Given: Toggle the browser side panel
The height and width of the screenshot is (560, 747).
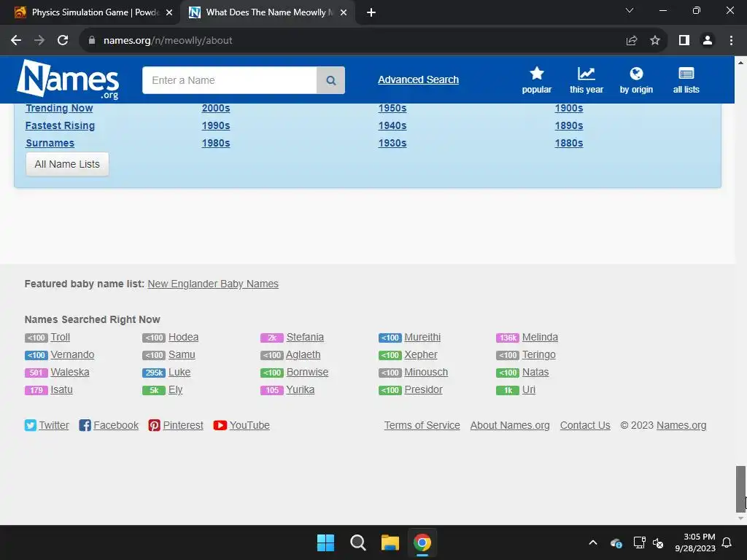Looking at the screenshot, I should [684, 41].
